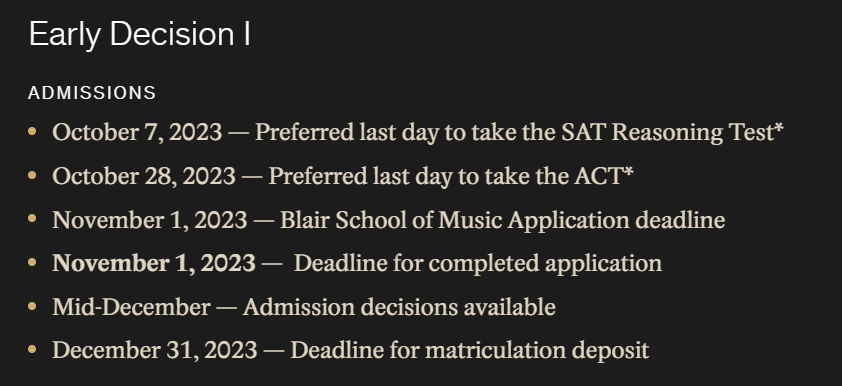This screenshot has height=386, width=842.
Task: Click the bullet beside the October 7 item
Action: coord(32,131)
